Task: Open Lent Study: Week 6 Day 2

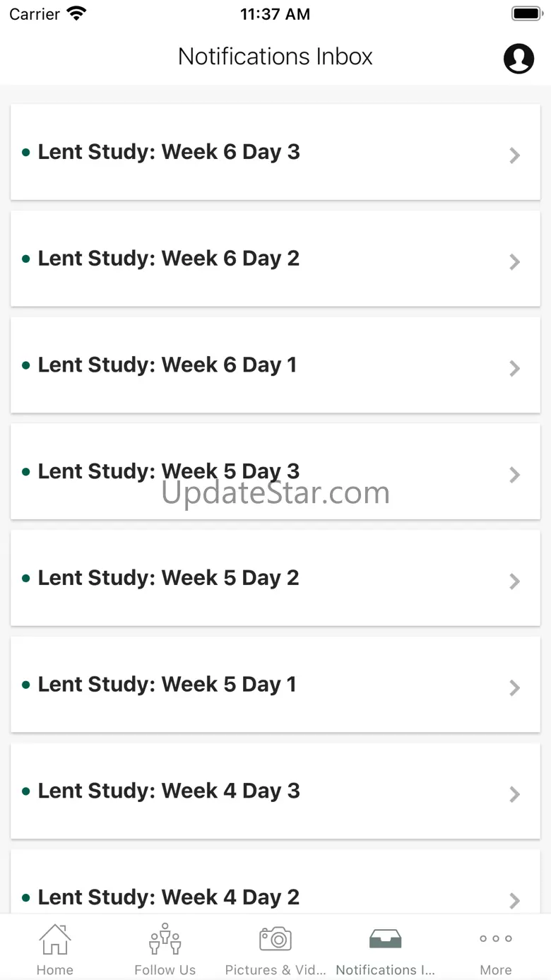Action: click(x=169, y=259)
